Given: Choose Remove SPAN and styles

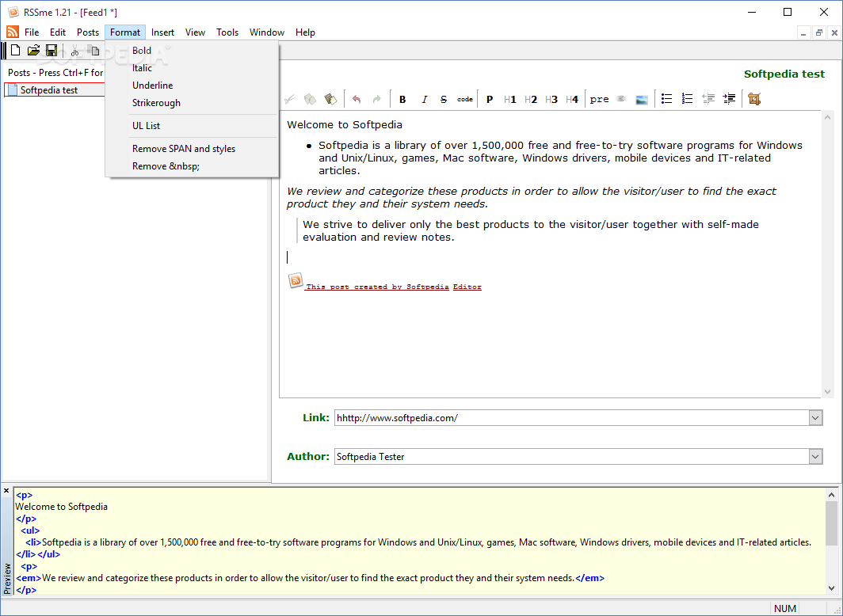Looking at the screenshot, I should (x=192, y=149).
